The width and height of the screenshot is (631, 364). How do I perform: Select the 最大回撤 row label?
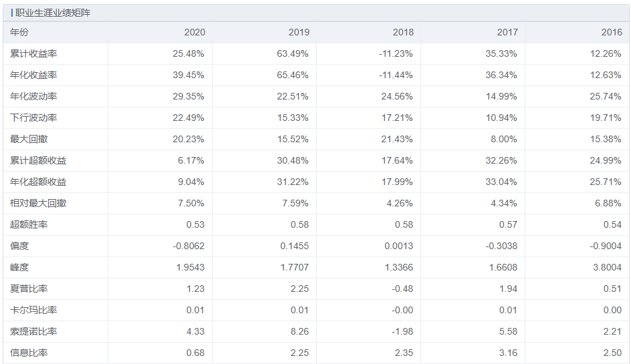29,139
